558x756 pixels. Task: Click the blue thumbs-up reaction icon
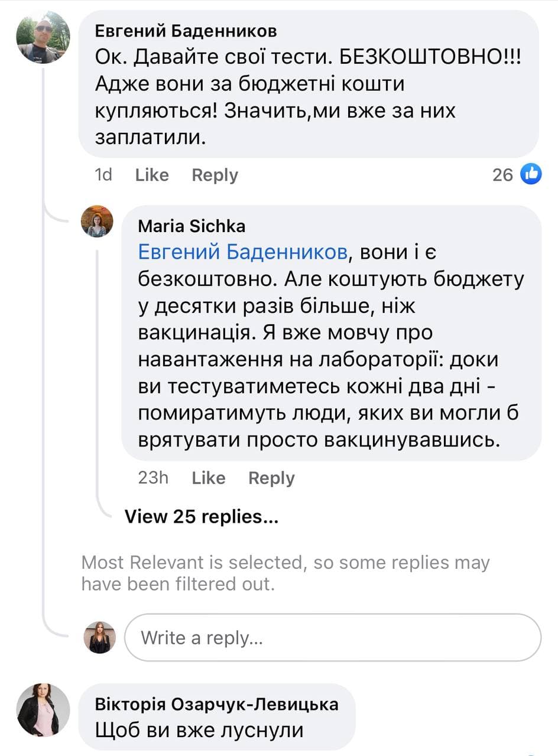531,174
